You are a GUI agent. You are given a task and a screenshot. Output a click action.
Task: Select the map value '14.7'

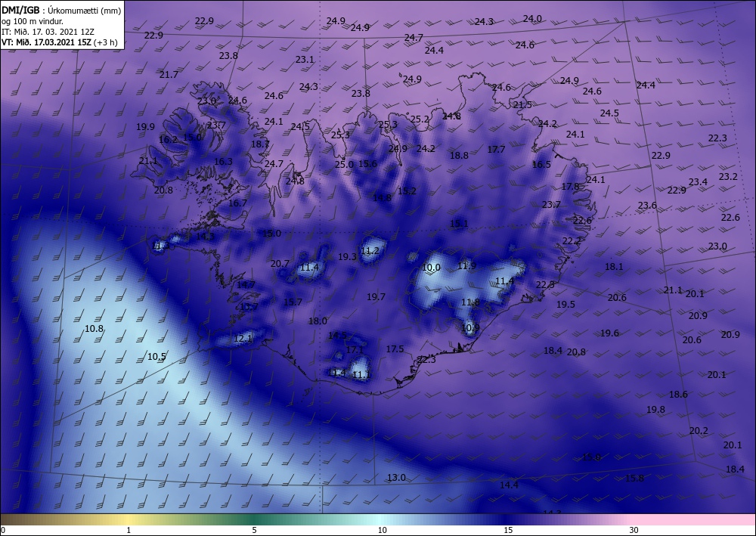(x=246, y=284)
